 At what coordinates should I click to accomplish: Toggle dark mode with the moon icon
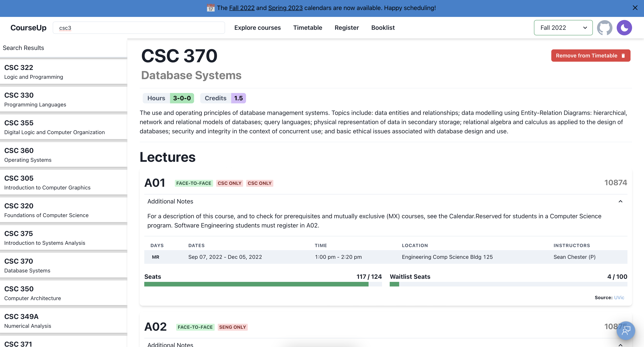pos(624,28)
